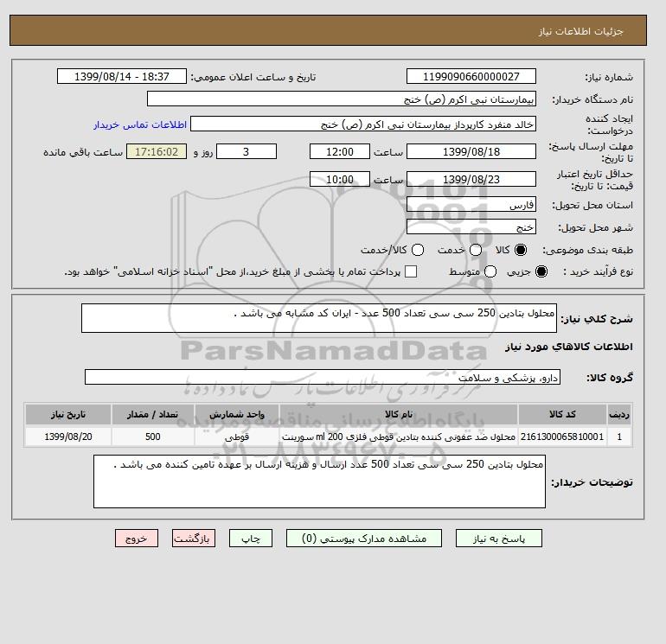
Task: Select the خدمت radio button
Action: [x=476, y=250]
